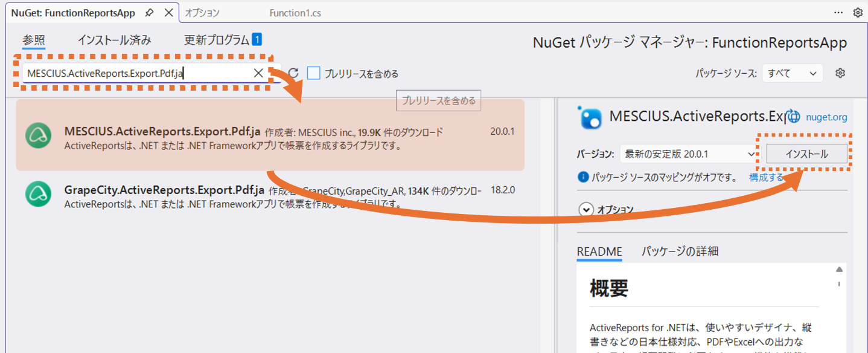This screenshot has height=353, width=868.
Task: Close the NuGet: FunctionReportsApp tab
Action: (168, 13)
